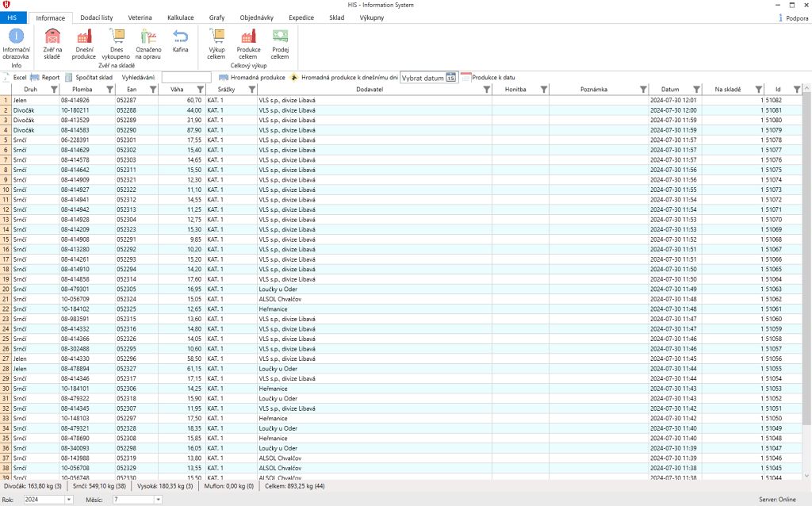Open Výkup celkem in the ribbon

tap(216, 36)
